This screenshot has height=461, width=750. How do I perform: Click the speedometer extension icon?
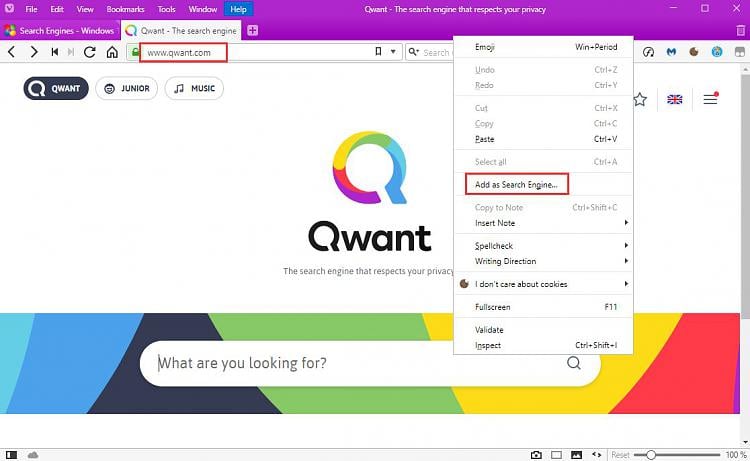[648, 52]
